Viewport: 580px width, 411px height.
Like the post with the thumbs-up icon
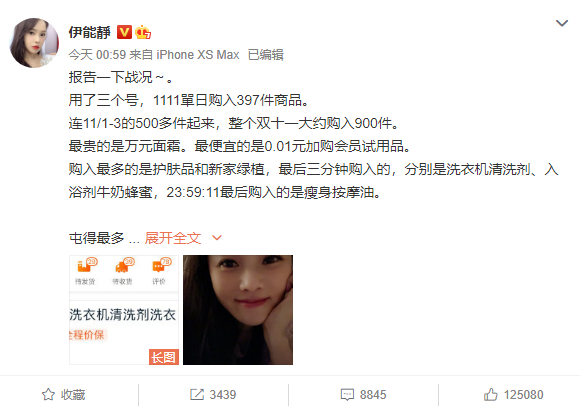(490, 394)
